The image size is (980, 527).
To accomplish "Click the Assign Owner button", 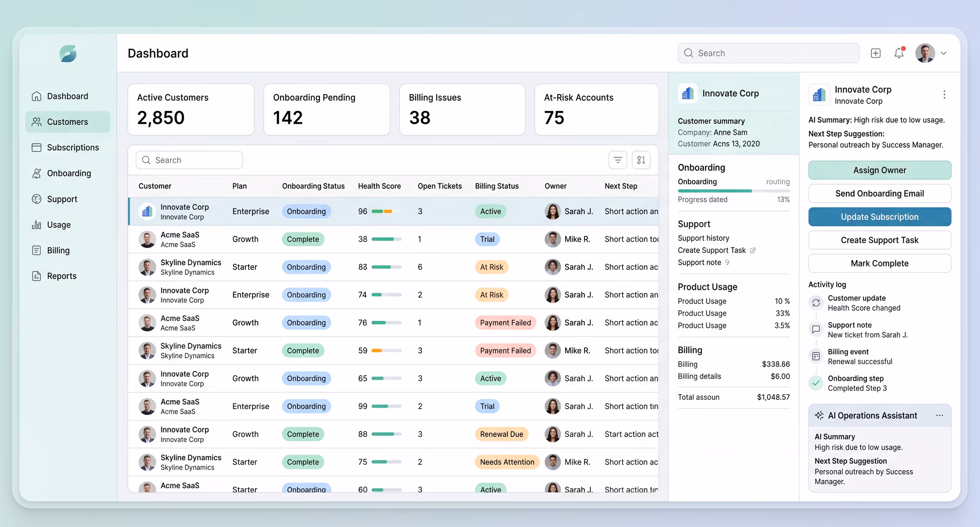I will (x=880, y=170).
